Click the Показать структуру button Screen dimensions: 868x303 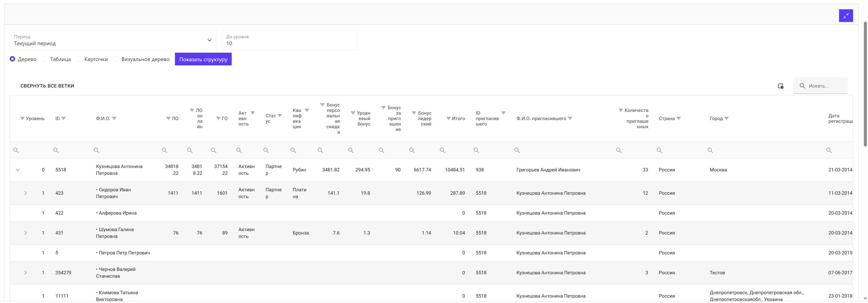click(203, 59)
